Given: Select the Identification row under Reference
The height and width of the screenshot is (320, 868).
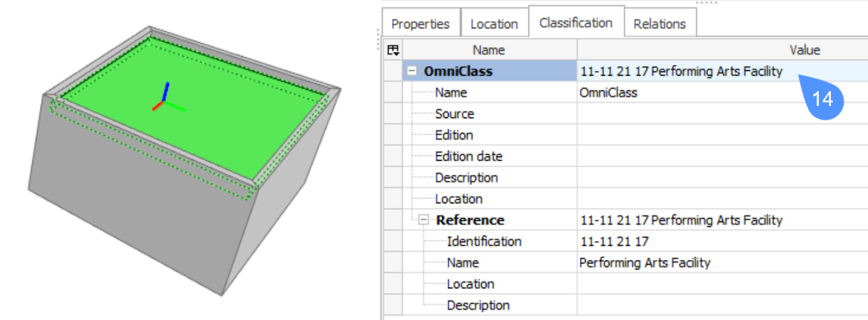Looking at the screenshot, I should point(484,242).
